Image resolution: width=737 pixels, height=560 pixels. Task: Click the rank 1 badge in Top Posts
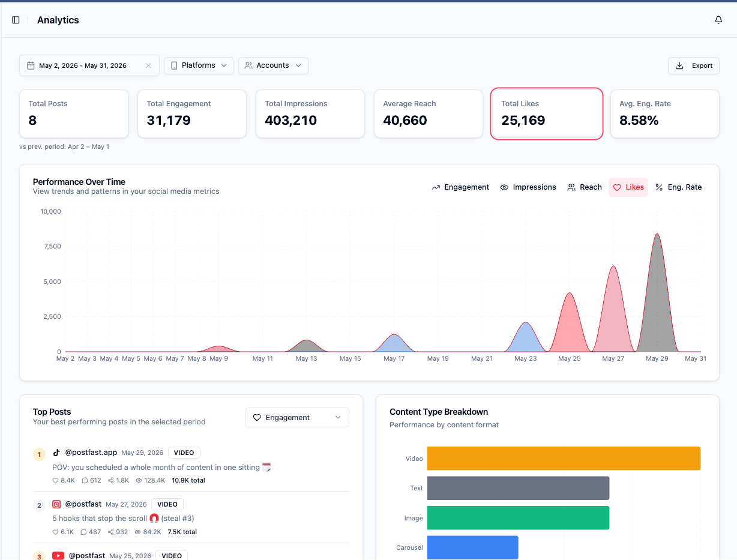[40, 454]
